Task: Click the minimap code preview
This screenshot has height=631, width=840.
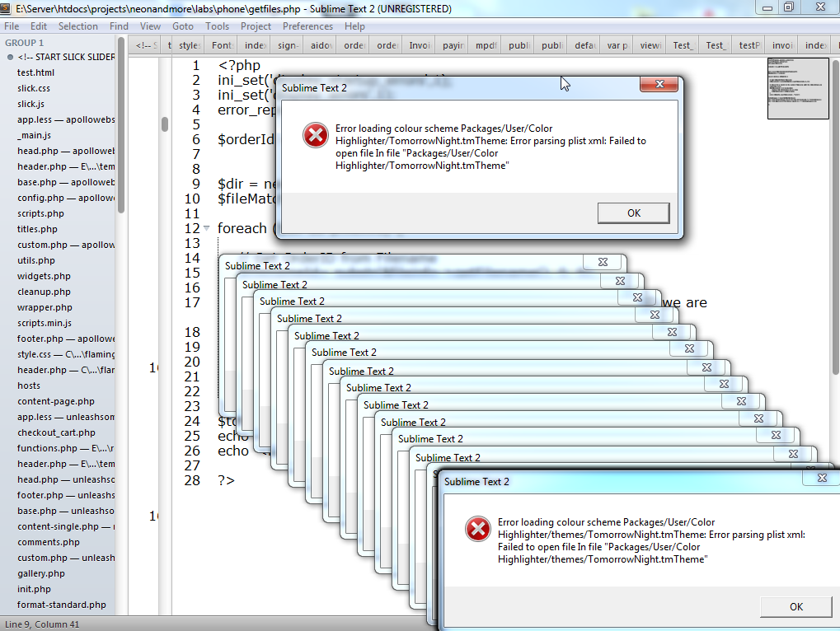Action: tap(797, 88)
